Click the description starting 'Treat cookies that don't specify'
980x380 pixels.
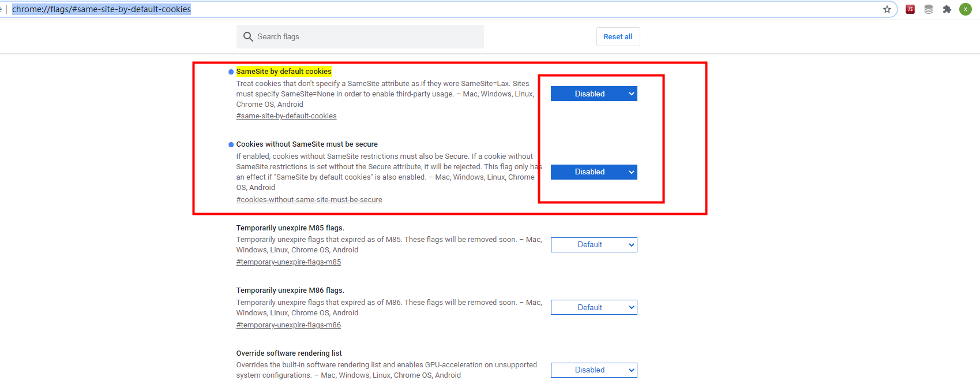385,94
